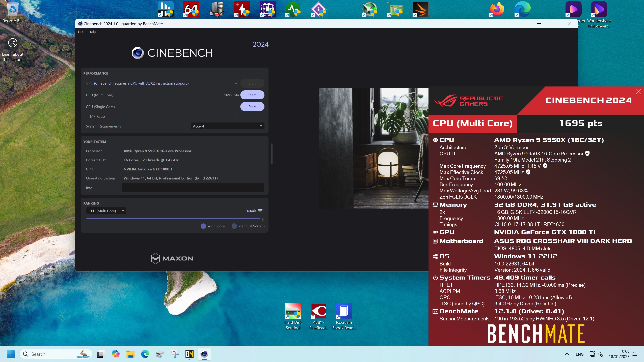Click the ASUS ROG CROSSHAIR VIII DARK HERO text
The image size is (644, 362).
[x=563, y=241]
